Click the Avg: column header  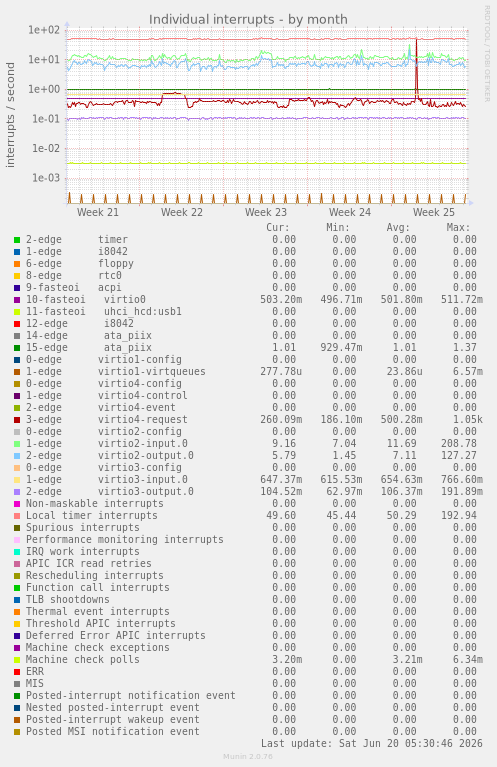pos(398,227)
